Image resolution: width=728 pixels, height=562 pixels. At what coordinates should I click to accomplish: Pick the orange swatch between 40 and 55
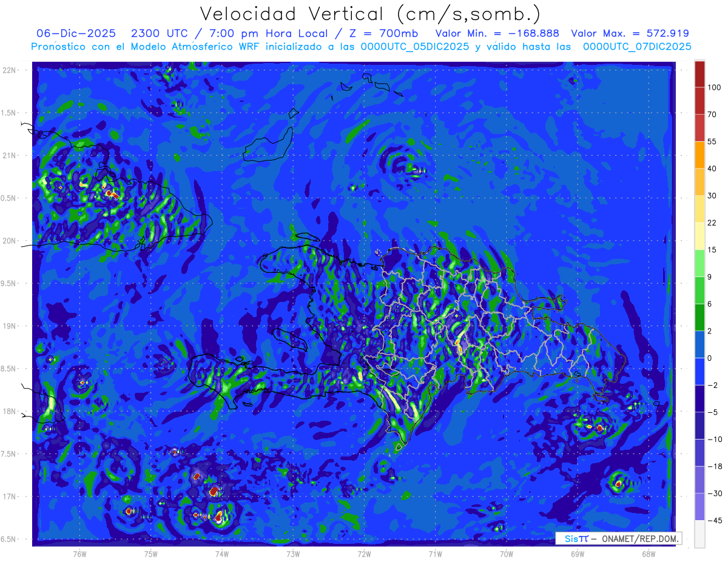[700, 155]
